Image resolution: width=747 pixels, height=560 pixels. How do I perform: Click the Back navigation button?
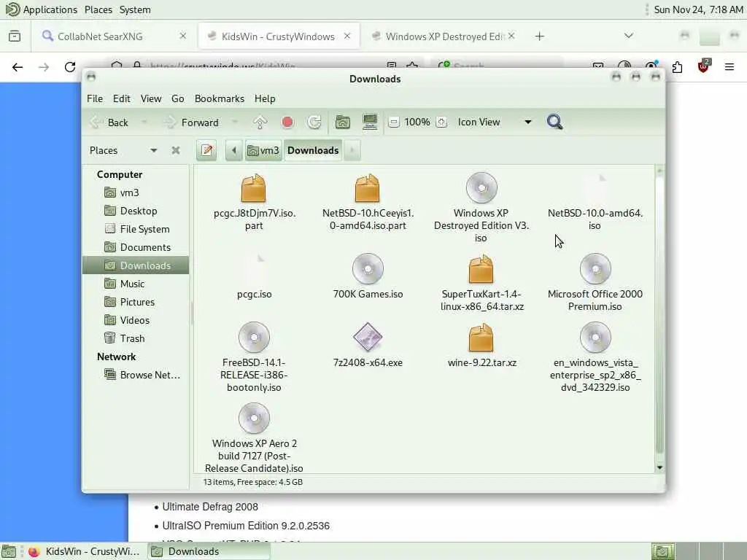click(x=111, y=122)
